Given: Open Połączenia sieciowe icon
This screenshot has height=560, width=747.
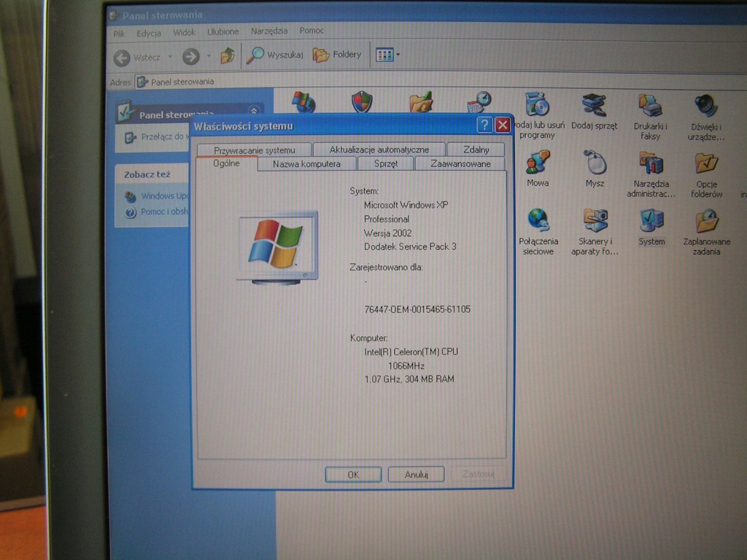Looking at the screenshot, I should pos(538,232).
